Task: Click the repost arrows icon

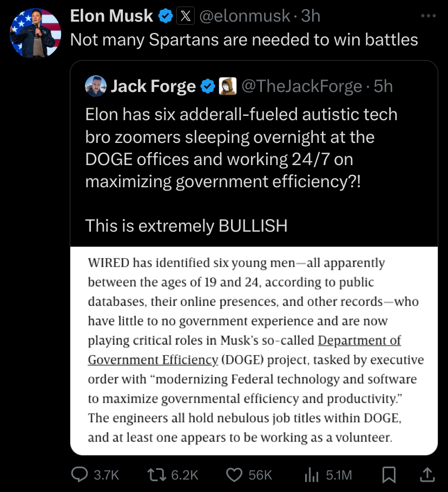Action: point(157,475)
